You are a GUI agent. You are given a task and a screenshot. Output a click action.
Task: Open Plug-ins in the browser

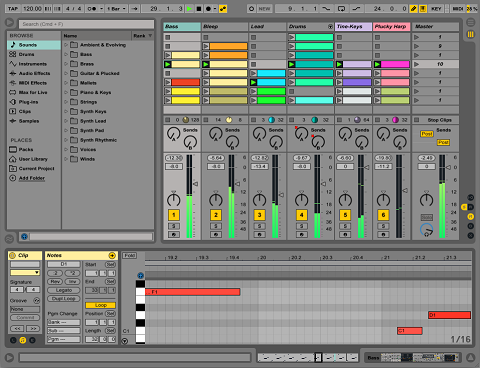point(33,102)
